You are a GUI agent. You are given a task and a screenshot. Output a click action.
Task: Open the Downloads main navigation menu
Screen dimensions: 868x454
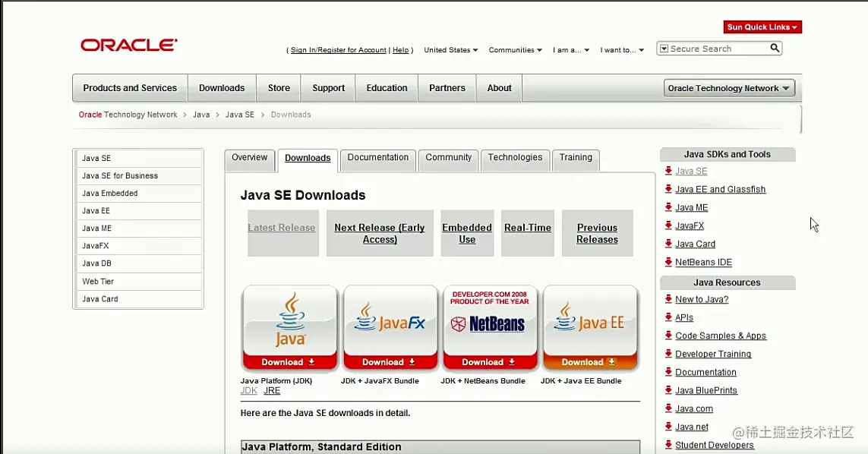tap(222, 88)
